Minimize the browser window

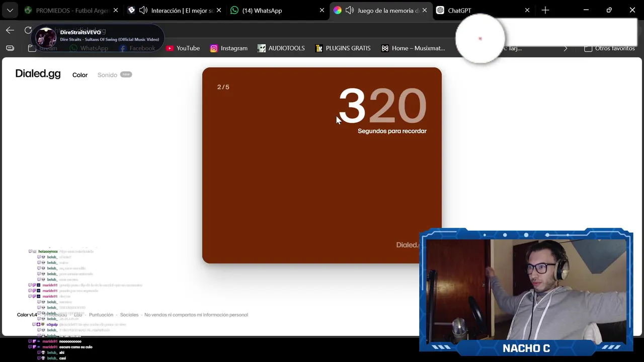(586, 10)
